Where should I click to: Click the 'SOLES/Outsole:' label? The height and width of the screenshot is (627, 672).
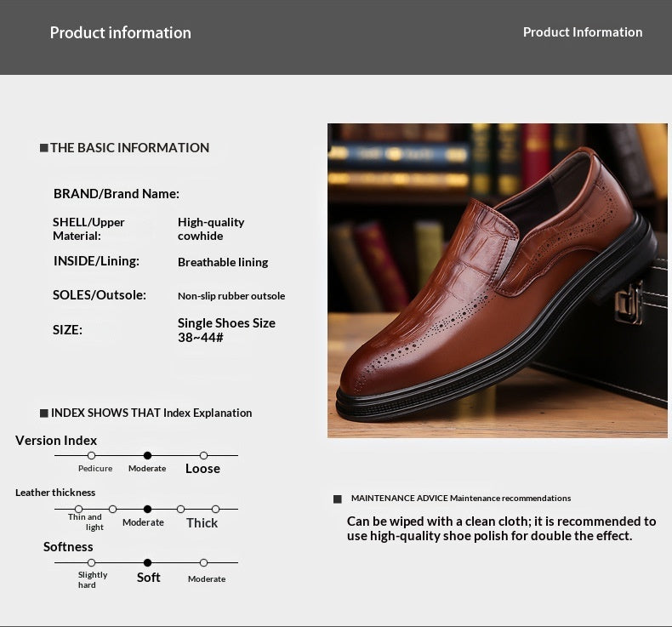99,295
